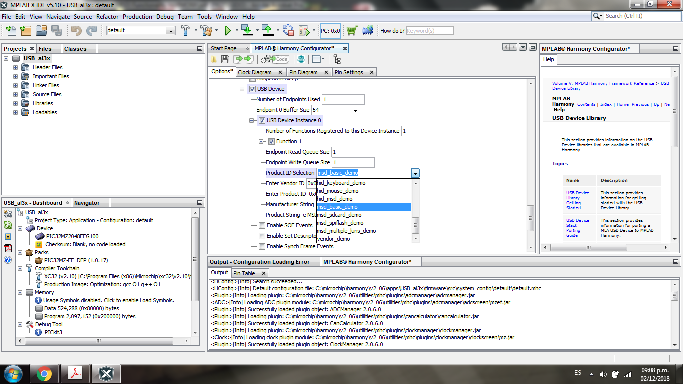The width and height of the screenshot is (684, 385).
Task: Open the Debug menu
Action: (165, 17)
